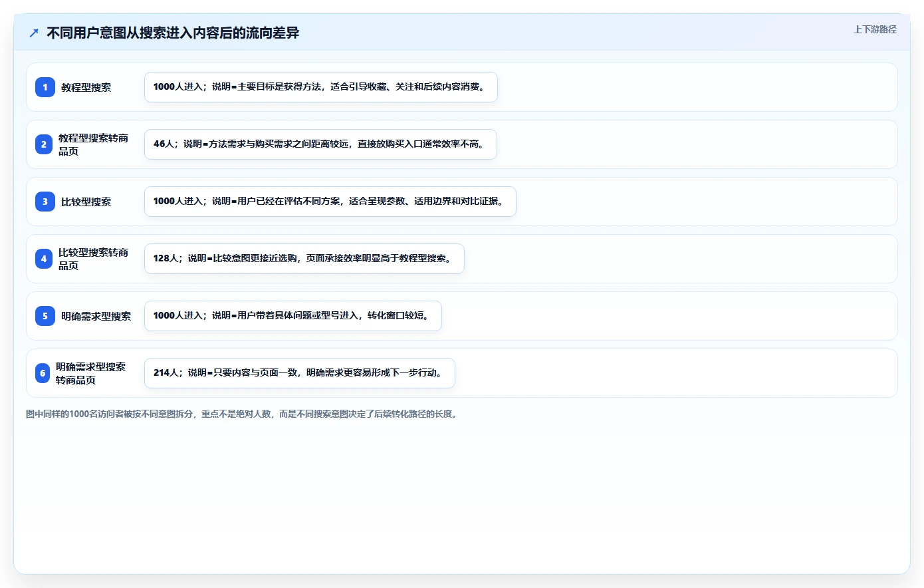This screenshot has height=588, width=924.
Task: Select the 教程型搜索 row label
Action: [x=86, y=87]
